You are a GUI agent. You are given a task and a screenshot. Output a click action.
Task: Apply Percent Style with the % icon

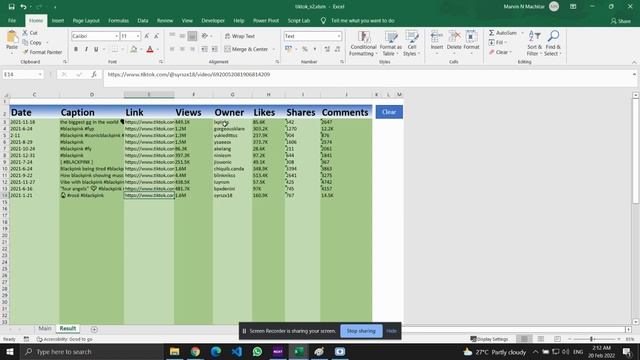point(304,49)
